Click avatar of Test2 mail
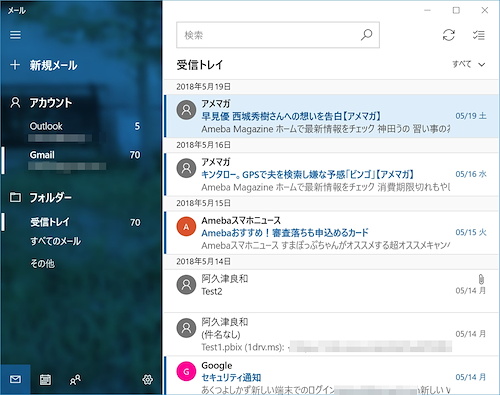Image resolution: width=500 pixels, height=395 pixels. click(186, 285)
